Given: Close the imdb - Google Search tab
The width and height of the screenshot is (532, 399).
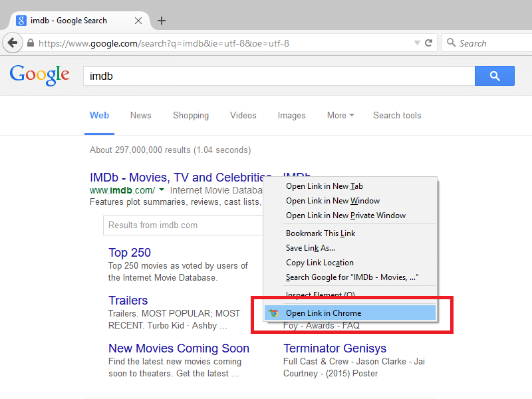Looking at the screenshot, I should 138,21.
